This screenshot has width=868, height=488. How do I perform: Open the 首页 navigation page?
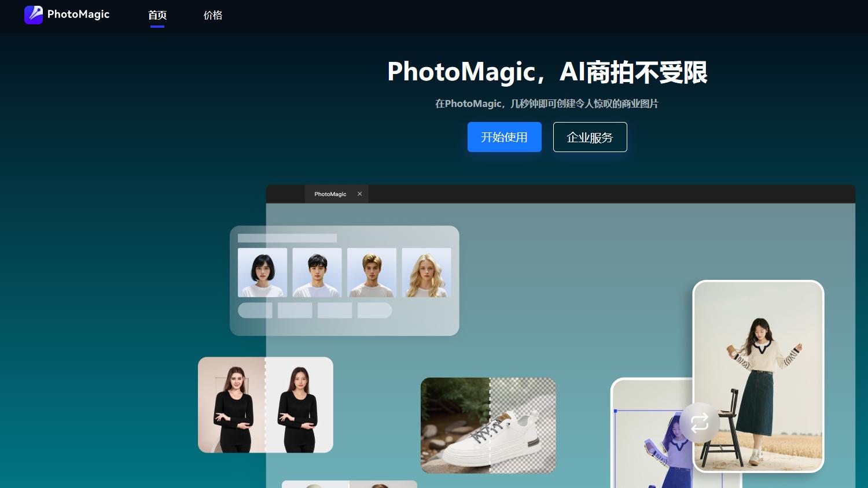click(157, 15)
